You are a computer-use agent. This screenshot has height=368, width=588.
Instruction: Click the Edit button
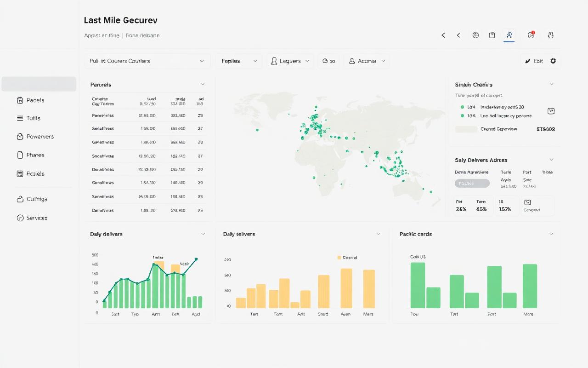tap(534, 61)
